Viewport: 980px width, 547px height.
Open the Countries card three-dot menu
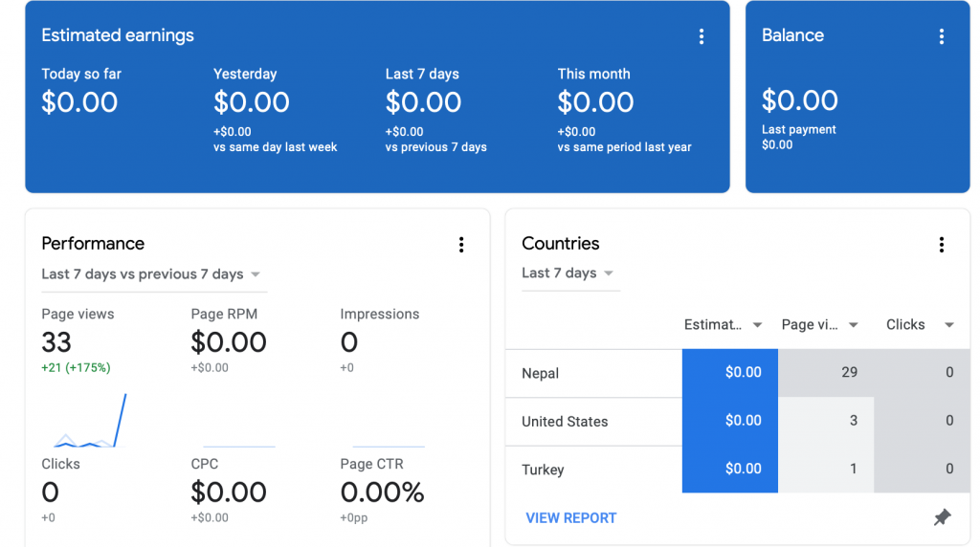coord(942,244)
